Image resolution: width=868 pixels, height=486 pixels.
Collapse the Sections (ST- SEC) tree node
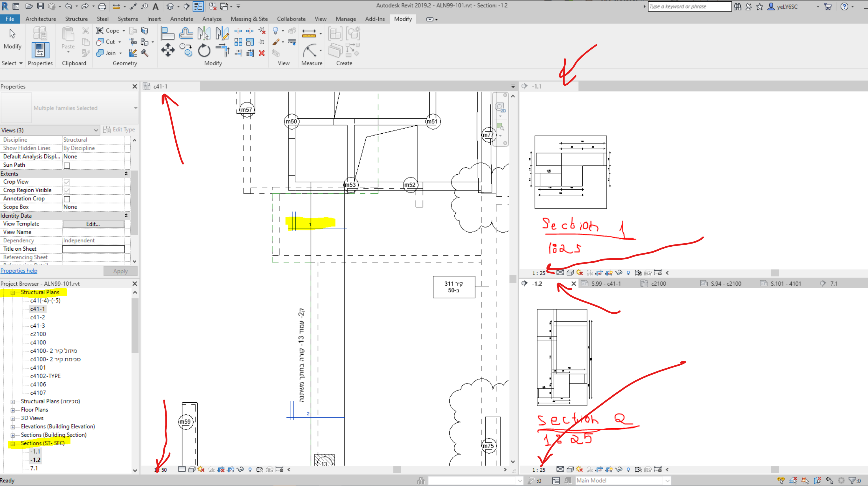click(13, 444)
